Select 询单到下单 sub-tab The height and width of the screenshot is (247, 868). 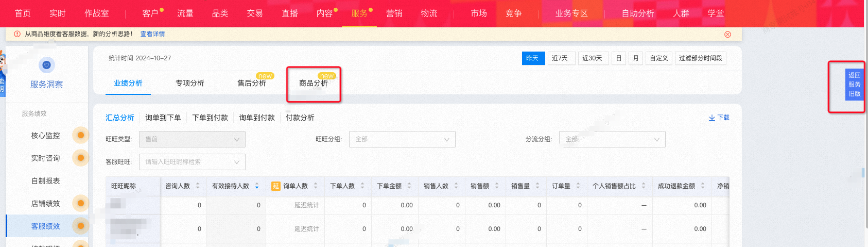coord(163,118)
